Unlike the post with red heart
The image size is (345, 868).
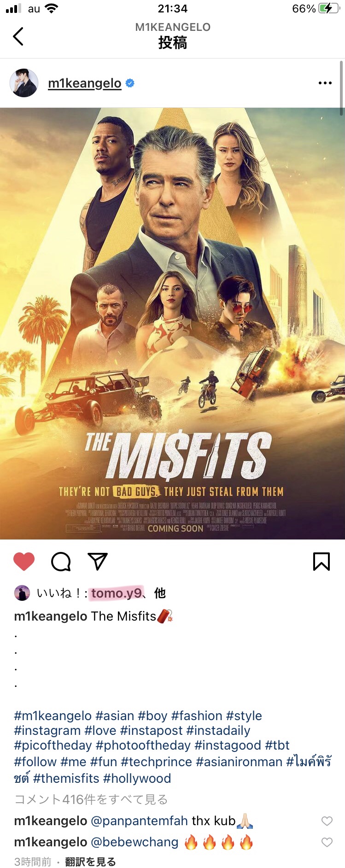pyautogui.click(x=24, y=561)
